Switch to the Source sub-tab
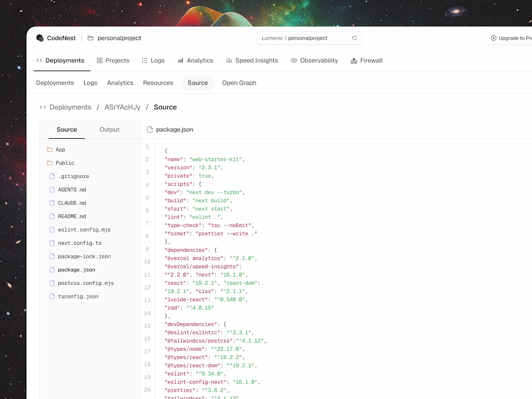The width and height of the screenshot is (532, 399). click(x=198, y=83)
